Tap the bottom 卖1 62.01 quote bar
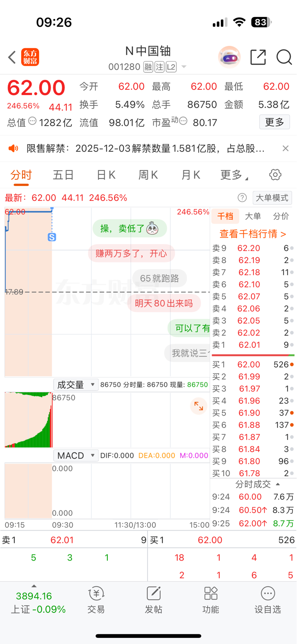Screen dimensions: 297x644 [74, 540]
